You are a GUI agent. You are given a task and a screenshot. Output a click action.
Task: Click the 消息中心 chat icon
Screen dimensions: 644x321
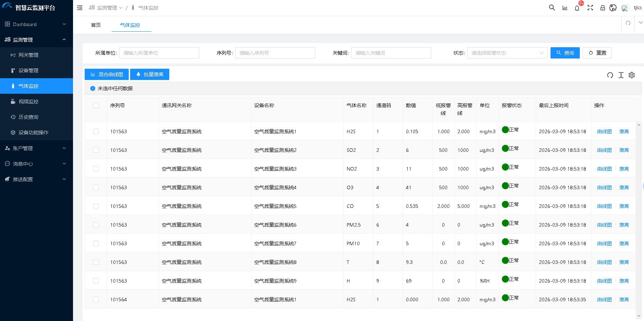click(7, 164)
